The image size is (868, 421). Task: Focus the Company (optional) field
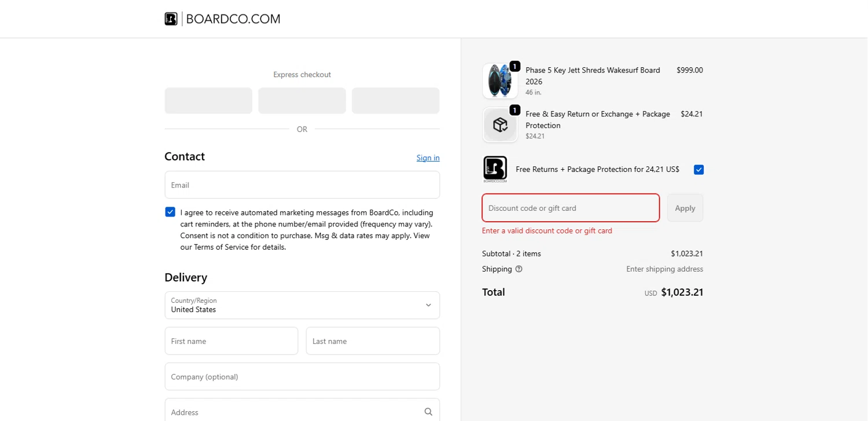[x=302, y=376]
